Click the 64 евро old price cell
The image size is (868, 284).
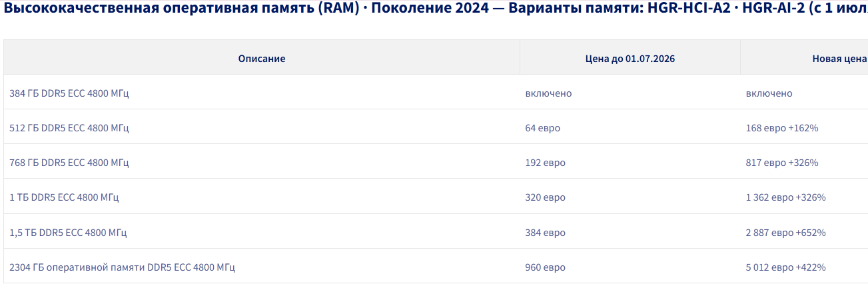pos(543,128)
